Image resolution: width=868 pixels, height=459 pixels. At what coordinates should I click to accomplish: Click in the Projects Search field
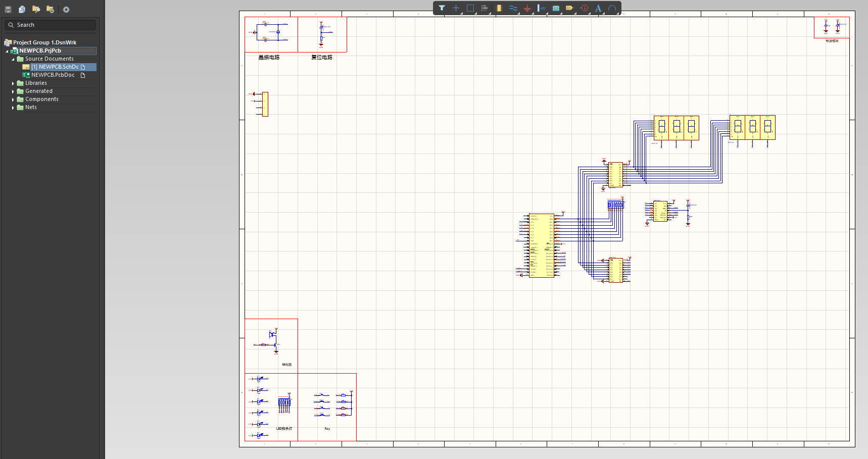[50, 25]
